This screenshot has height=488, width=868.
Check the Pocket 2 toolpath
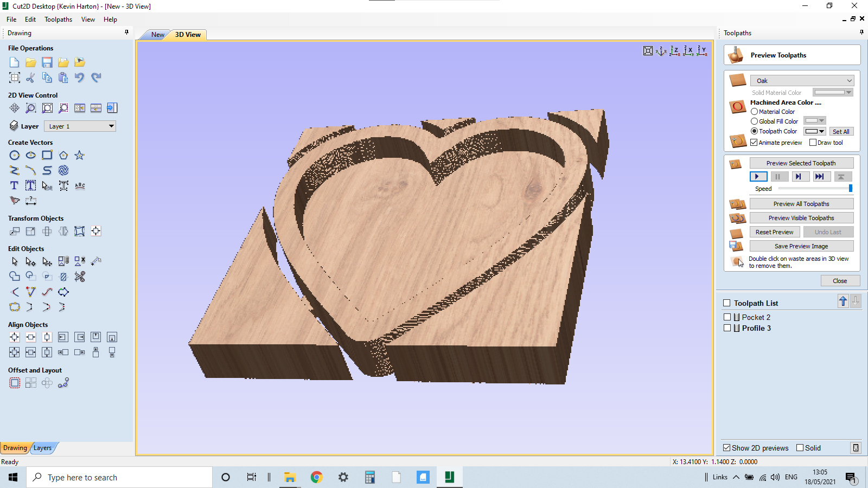pos(727,317)
